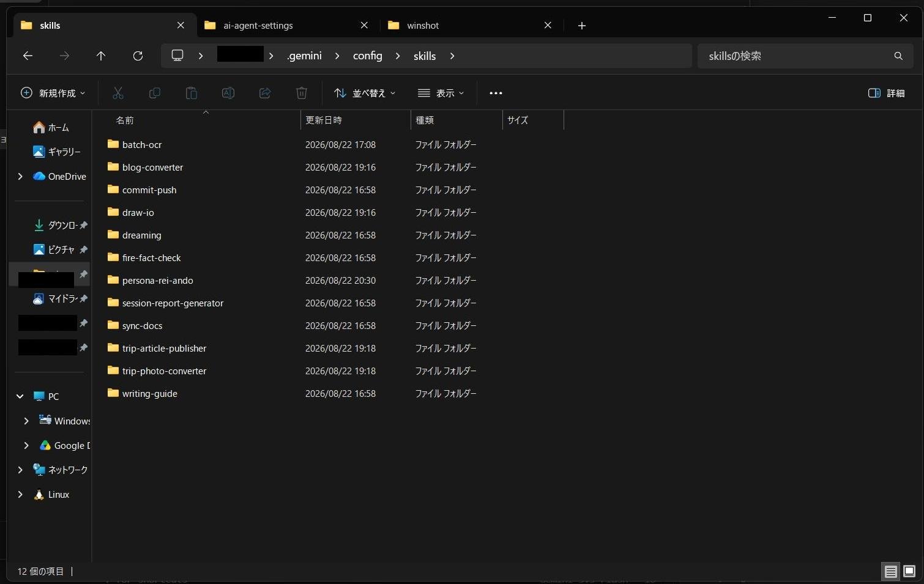The height and width of the screenshot is (584, 924).
Task: Click config in the breadcrumb path
Action: pos(367,56)
